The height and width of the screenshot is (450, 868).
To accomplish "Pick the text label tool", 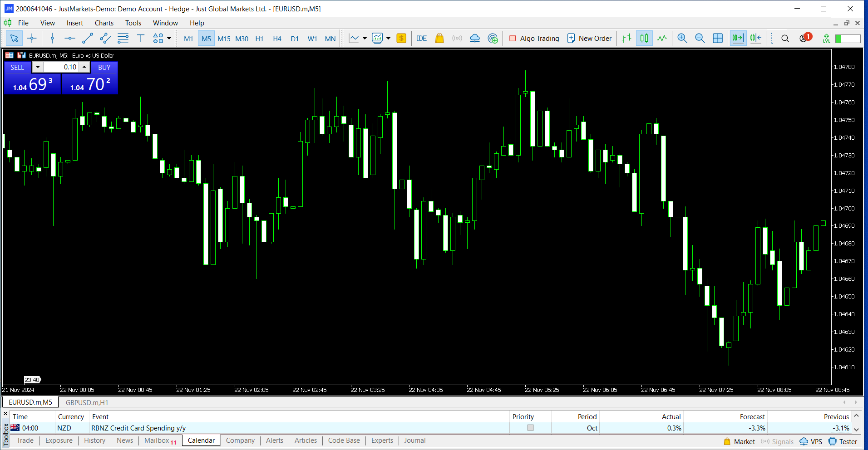I will 141,39.
